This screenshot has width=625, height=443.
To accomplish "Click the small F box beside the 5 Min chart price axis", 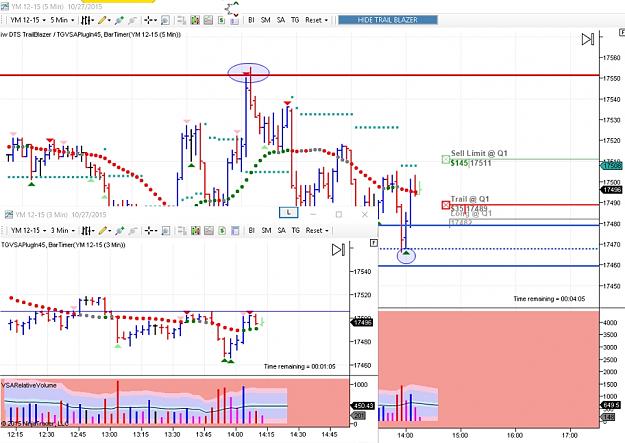I will click(622, 32).
